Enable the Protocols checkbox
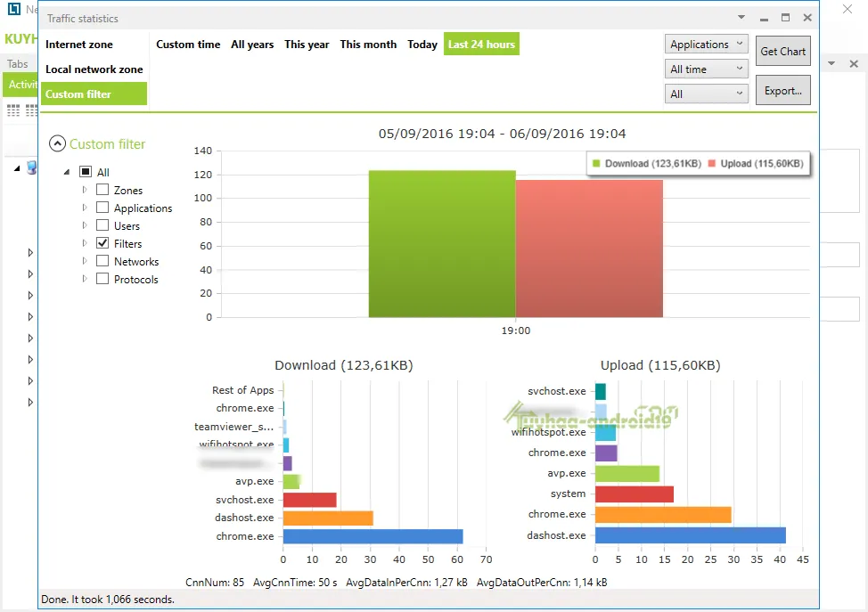The width and height of the screenshot is (868, 612). [102, 279]
